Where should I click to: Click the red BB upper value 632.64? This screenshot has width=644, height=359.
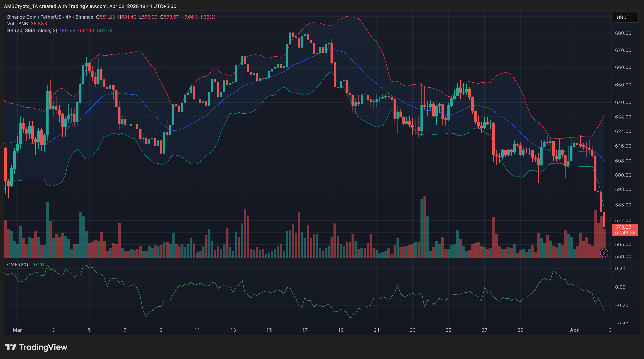[86, 31]
